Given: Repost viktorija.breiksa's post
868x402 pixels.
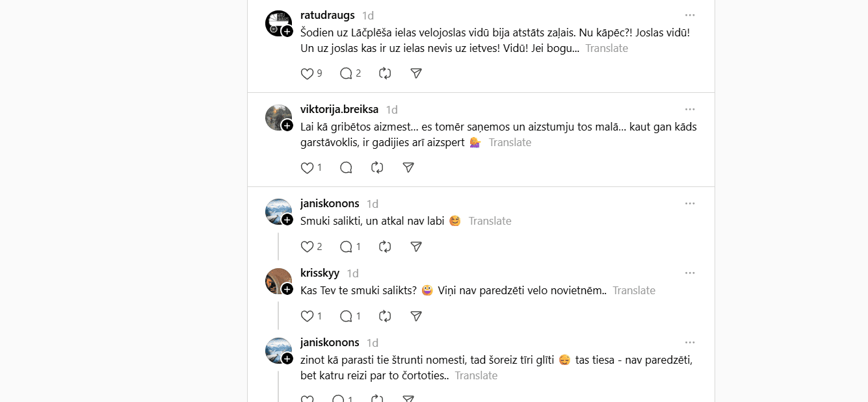Looking at the screenshot, I should click(x=377, y=168).
